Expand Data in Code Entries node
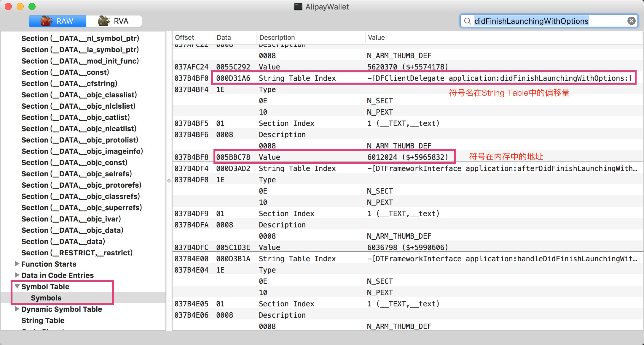Image resolution: width=644 pixels, height=345 pixels. pos(17,275)
